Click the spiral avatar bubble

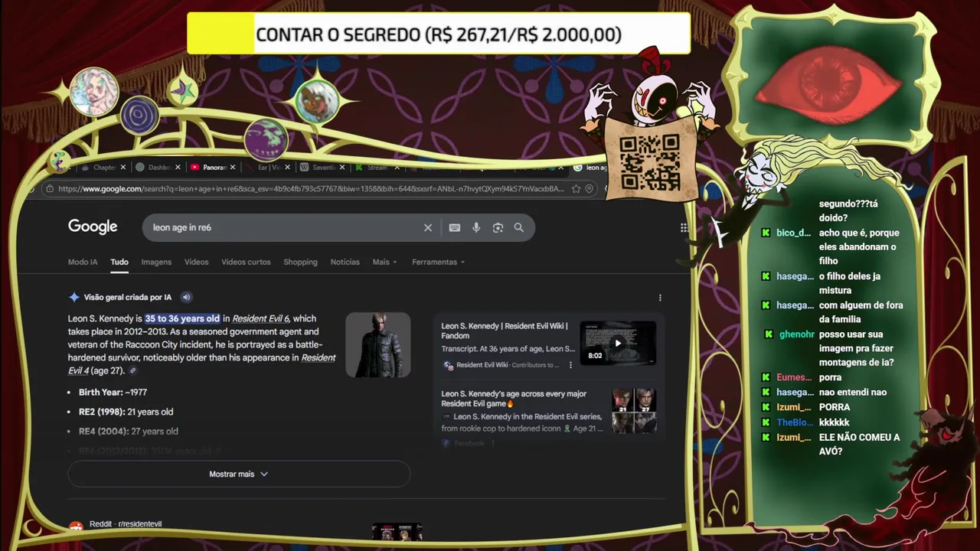[139, 117]
